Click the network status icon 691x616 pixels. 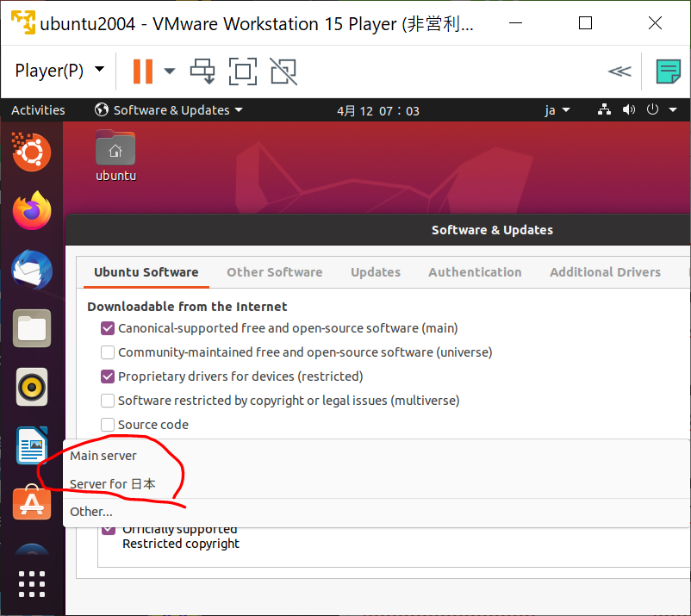(604, 109)
